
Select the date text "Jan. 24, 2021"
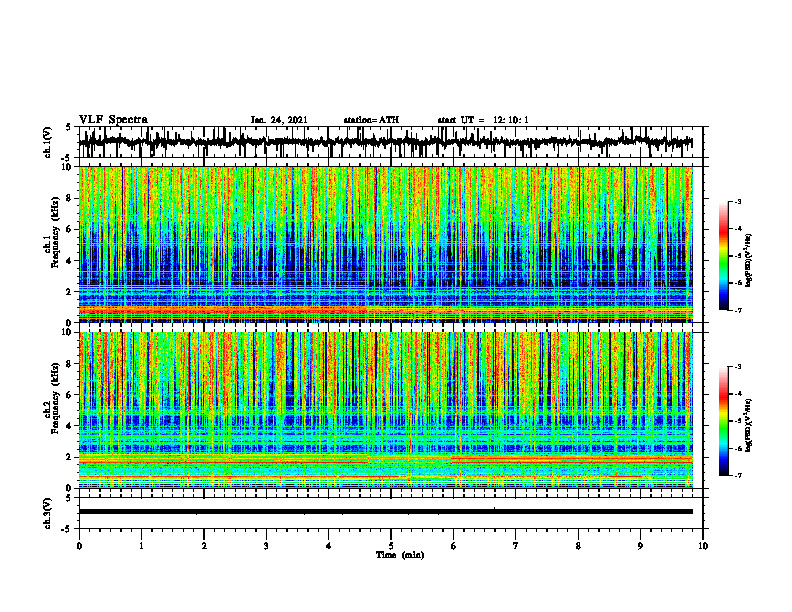coord(279,120)
